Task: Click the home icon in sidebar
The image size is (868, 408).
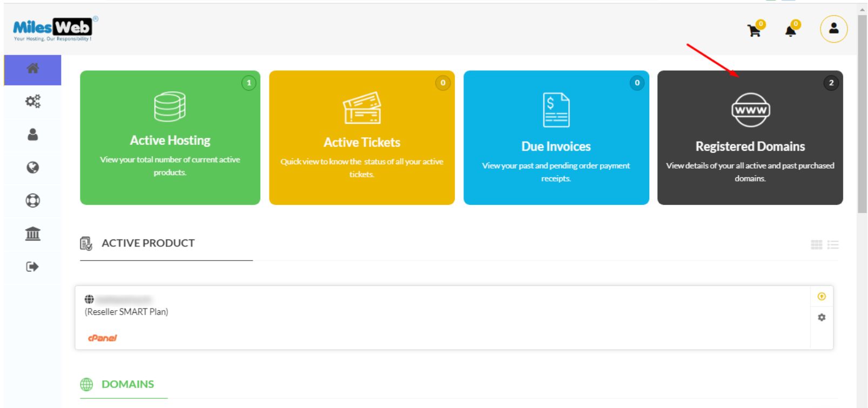Action: click(32, 69)
